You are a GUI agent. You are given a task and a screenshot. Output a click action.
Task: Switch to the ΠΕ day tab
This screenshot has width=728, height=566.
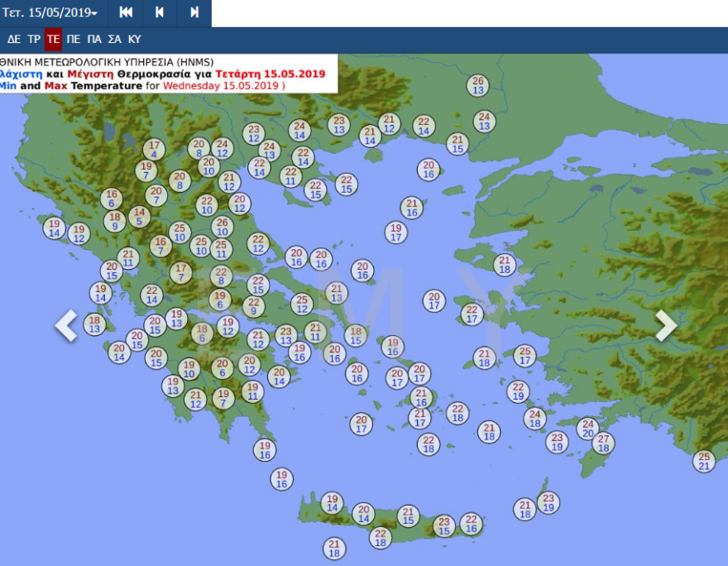[74, 39]
